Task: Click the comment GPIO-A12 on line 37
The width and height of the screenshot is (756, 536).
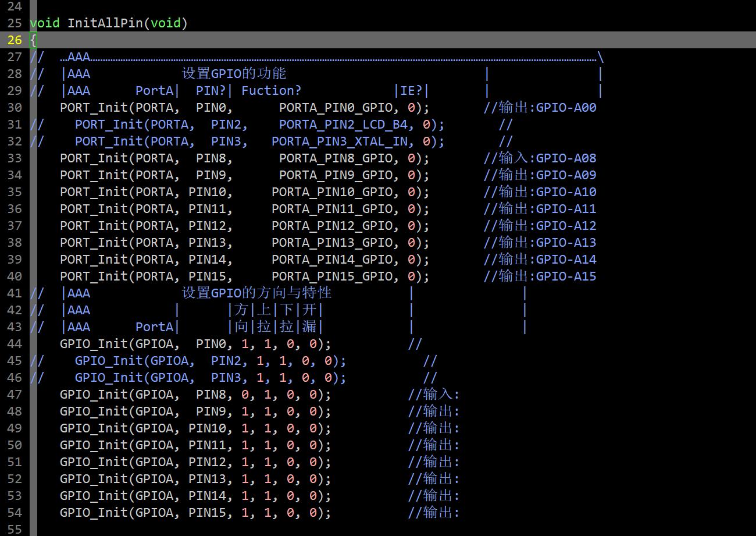Action: point(566,226)
